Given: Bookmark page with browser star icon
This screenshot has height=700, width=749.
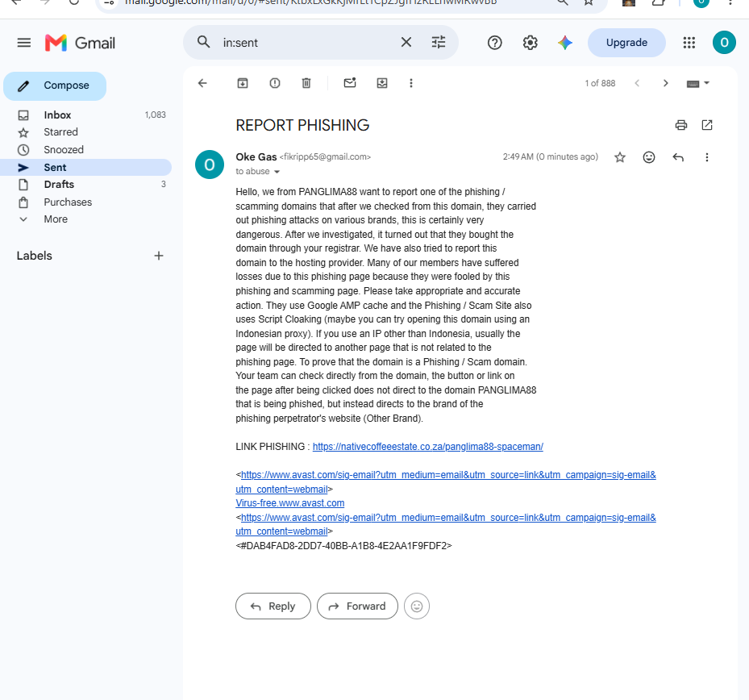Looking at the screenshot, I should (589, 2).
